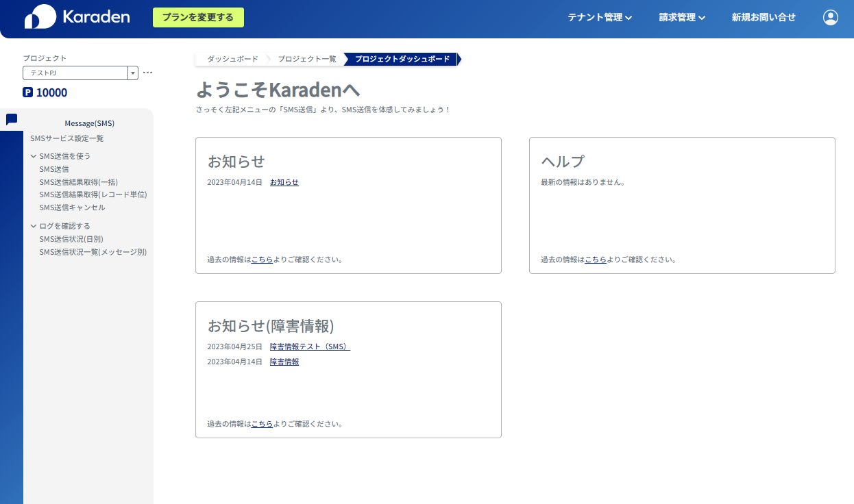Open the project three-dot options menu
The width and height of the screenshot is (854, 504).
pyautogui.click(x=147, y=73)
